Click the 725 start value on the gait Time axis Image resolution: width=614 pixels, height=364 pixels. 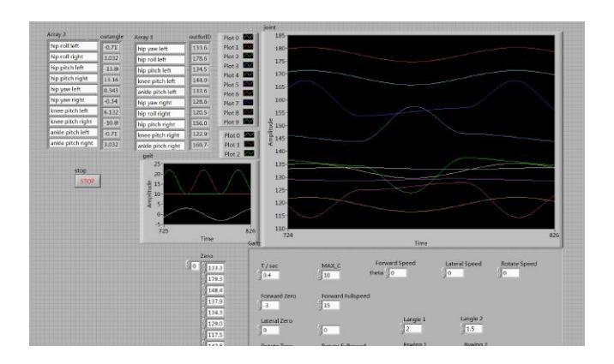click(x=163, y=230)
